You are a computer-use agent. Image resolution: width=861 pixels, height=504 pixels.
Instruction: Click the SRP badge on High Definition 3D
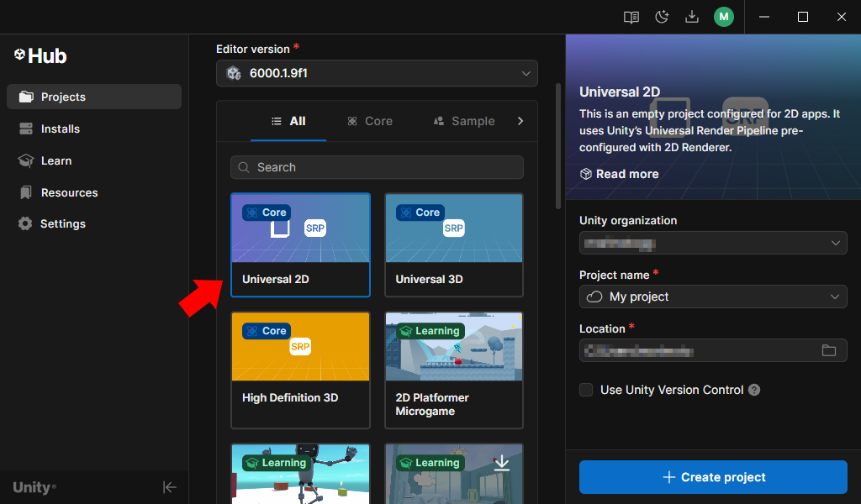(300, 347)
